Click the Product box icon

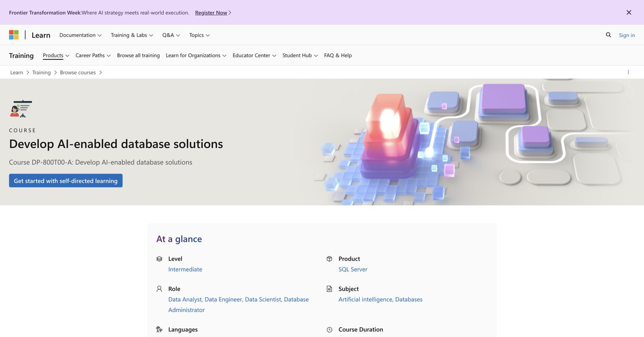pyautogui.click(x=330, y=259)
